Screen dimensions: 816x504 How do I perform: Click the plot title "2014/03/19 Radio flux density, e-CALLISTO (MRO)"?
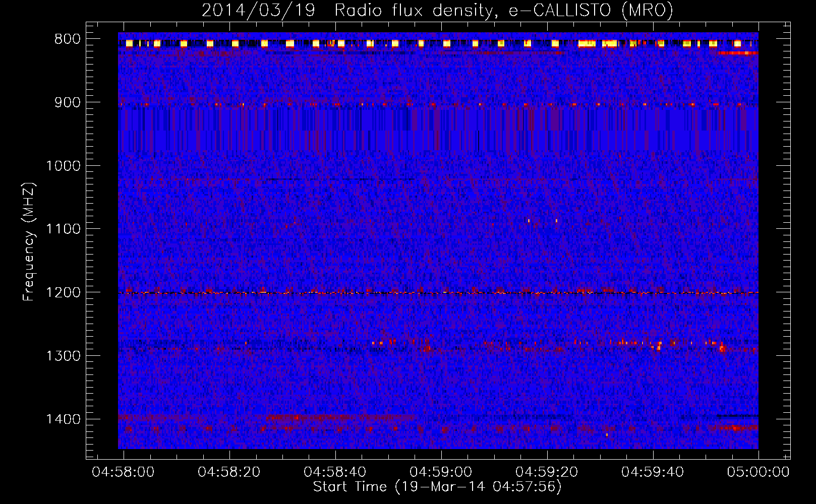(437, 11)
